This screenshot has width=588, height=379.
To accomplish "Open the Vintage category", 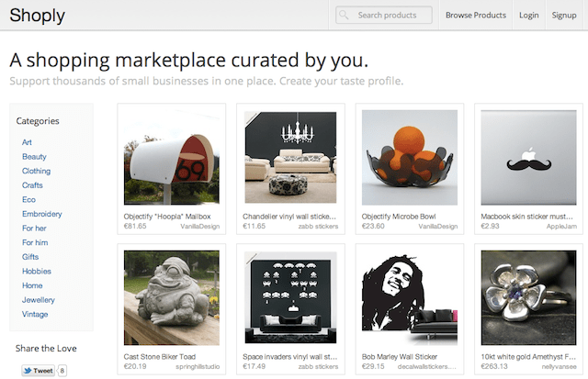I will [x=35, y=314].
